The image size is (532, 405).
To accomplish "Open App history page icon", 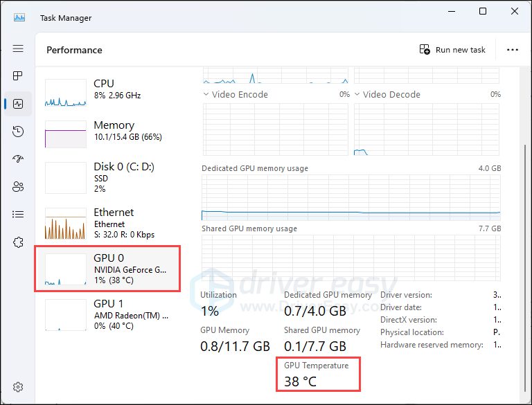I will pos(18,132).
